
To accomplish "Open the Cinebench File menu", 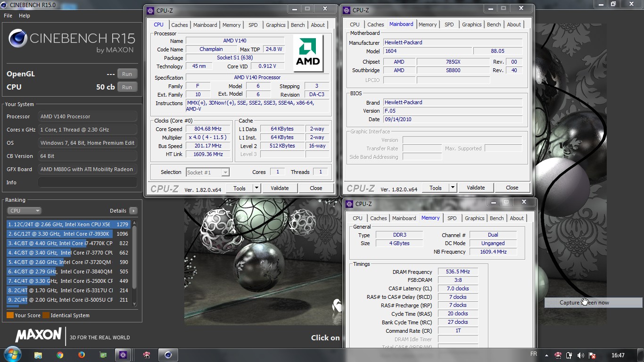I will (8, 16).
